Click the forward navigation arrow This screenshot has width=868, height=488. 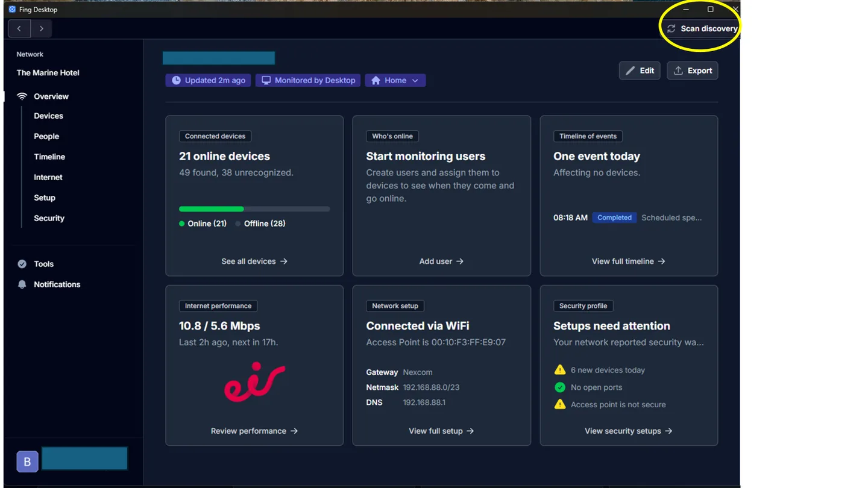click(41, 28)
